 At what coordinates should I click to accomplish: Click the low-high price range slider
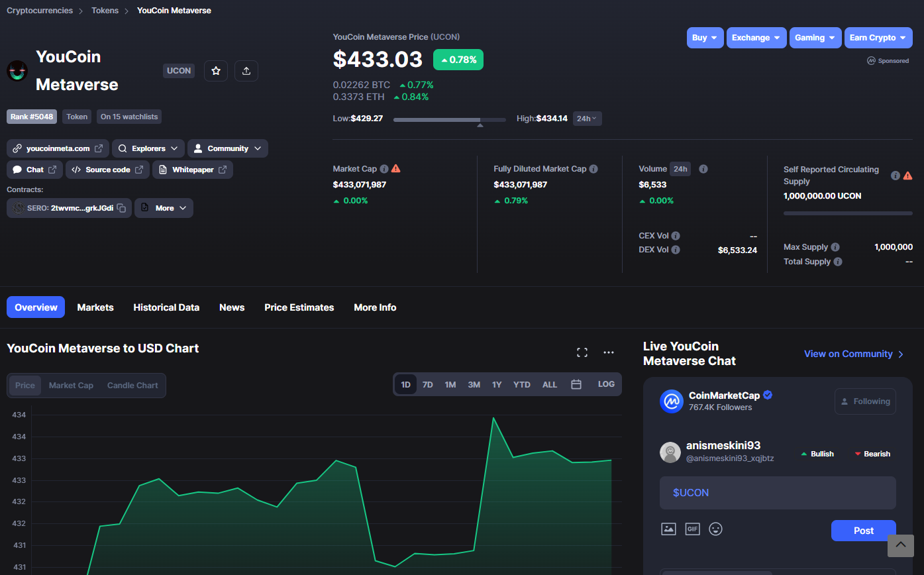[x=449, y=120]
